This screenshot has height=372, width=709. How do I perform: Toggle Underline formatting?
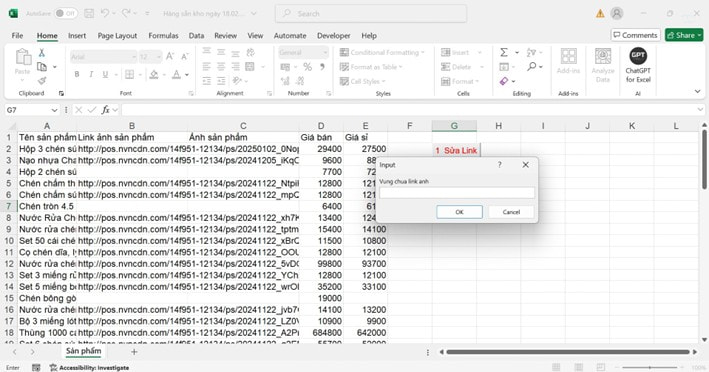click(105, 74)
